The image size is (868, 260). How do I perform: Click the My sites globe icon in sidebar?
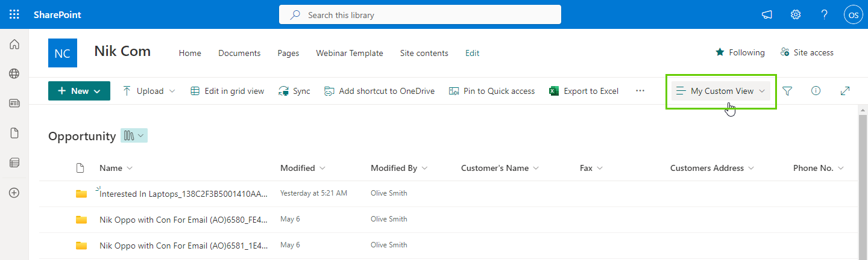(x=14, y=73)
